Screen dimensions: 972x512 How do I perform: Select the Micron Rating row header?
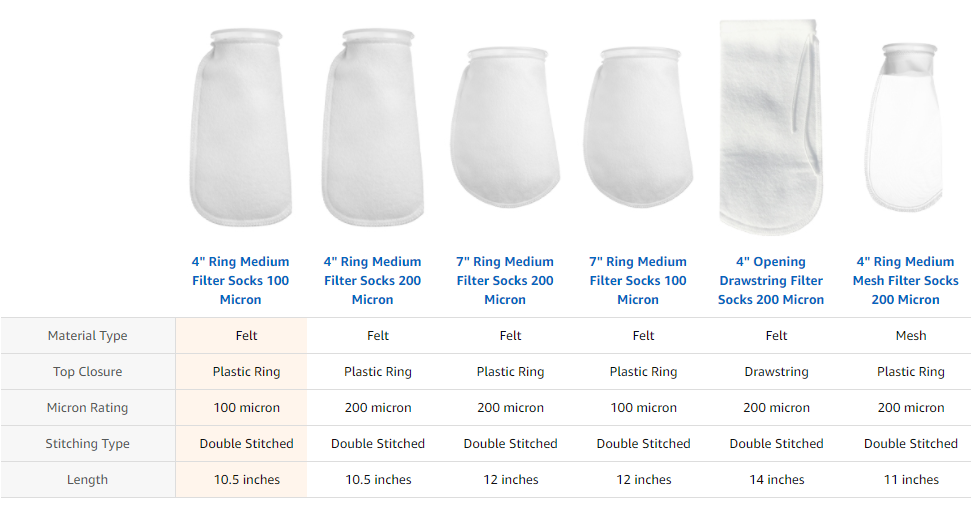[88, 407]
